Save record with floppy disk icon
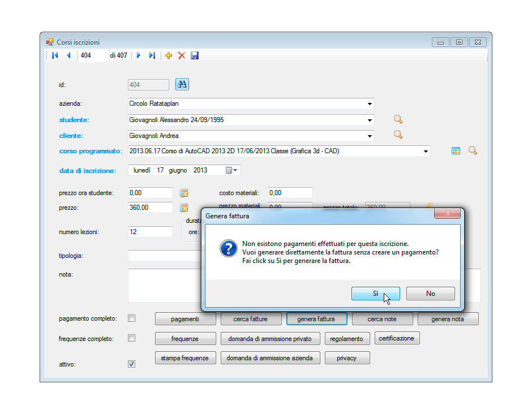Viewport: 532px width, 414px height. (195, 55)
